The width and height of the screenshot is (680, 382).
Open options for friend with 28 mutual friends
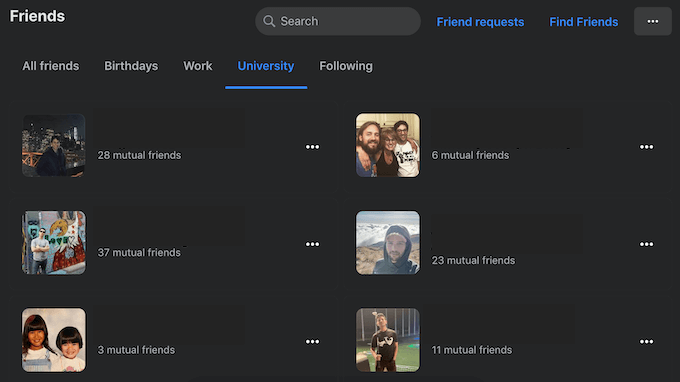(312, 147)
